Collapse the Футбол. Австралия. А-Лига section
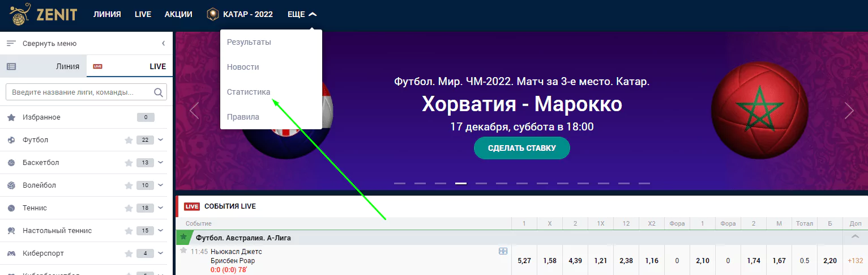The height and width of the screenshot is (275, 868). point(855,237)
